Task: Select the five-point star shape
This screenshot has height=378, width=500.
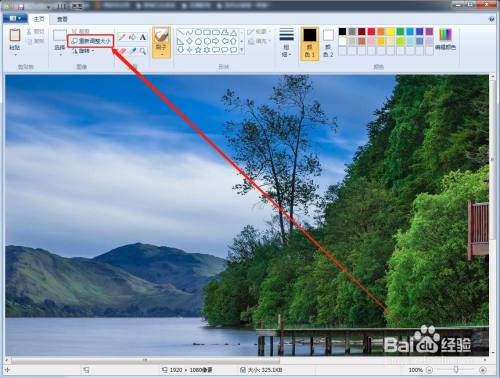Action: (198, 50)
